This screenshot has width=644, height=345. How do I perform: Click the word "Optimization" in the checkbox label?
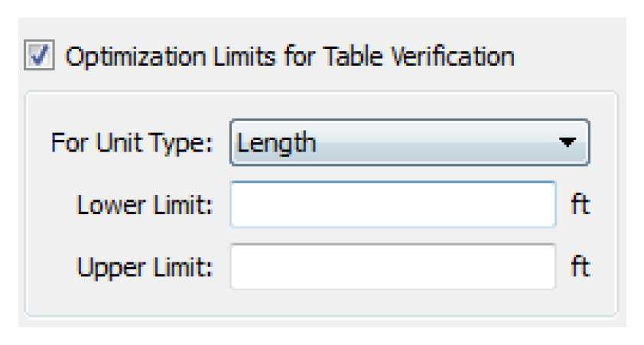click(115, 56)
